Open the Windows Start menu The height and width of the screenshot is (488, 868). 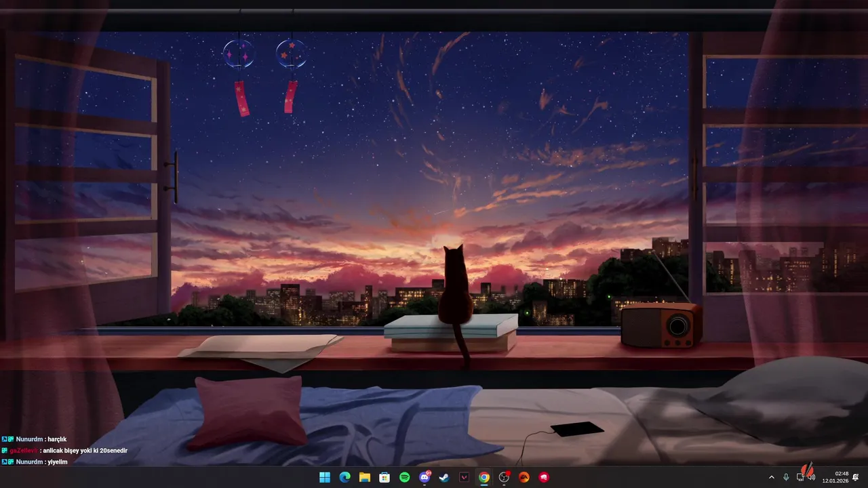point(325,477)
